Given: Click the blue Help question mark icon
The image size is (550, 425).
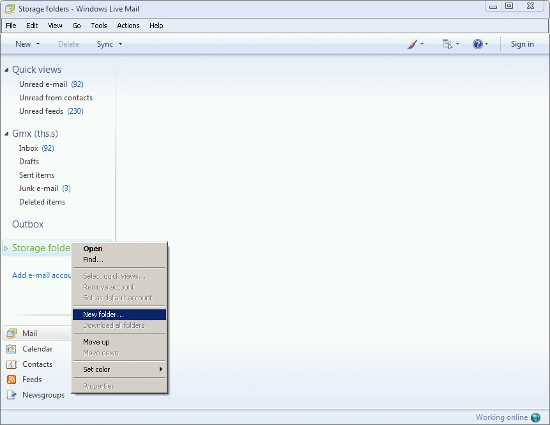Looking at the screenshot, I should 477,44.
